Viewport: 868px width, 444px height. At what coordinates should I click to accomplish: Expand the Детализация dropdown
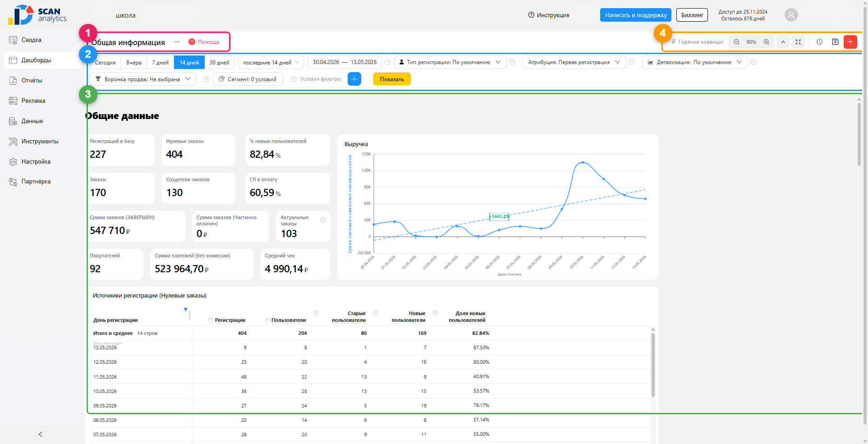click(695, 62)
